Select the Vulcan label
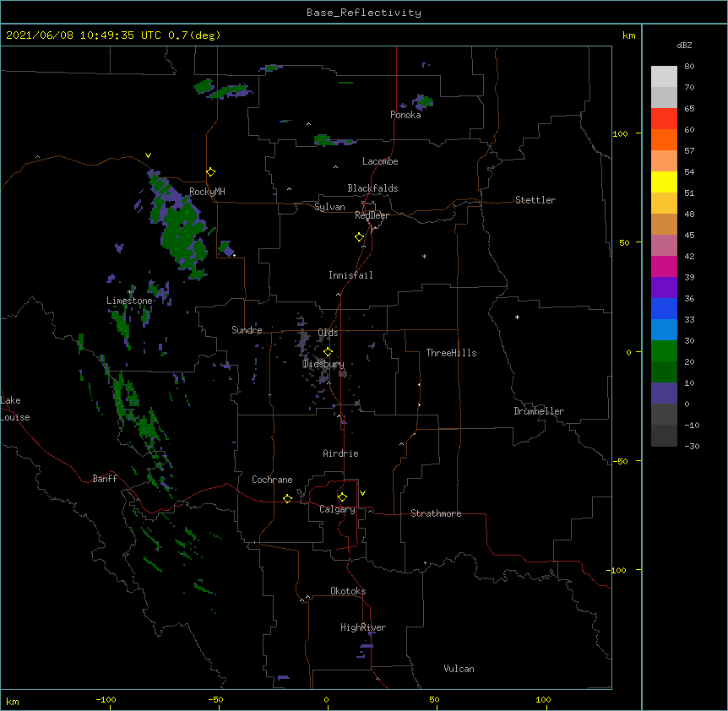Image resolution: width=728 pixels, height=711 pixels. pyautogui.click(x=459, y=669)
